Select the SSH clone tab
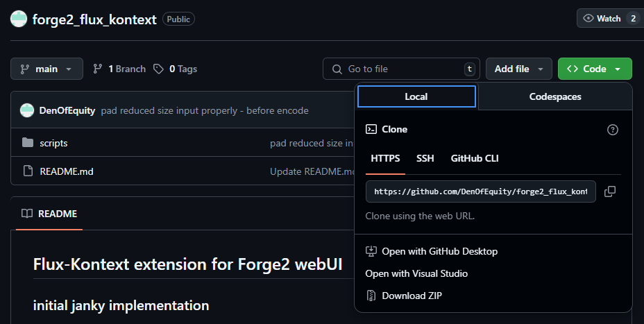Image resolution: width=644 pixels, height=324 pixels. 425,158
